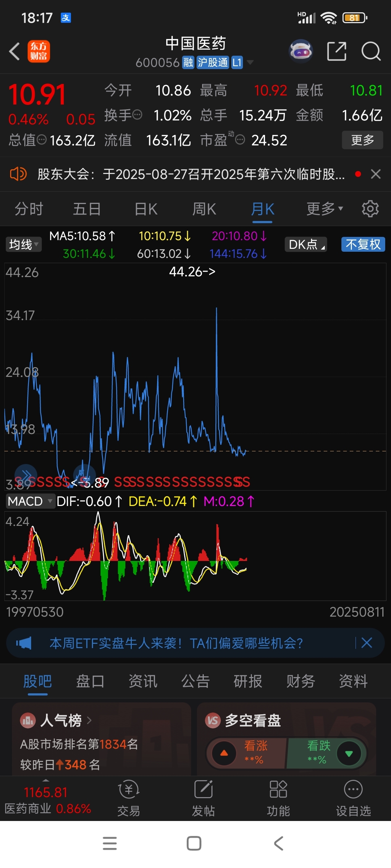Tap the monthly K-line price chart
Image resolution: width=391 pixels, height=868 pixels.
click(195, 376)
